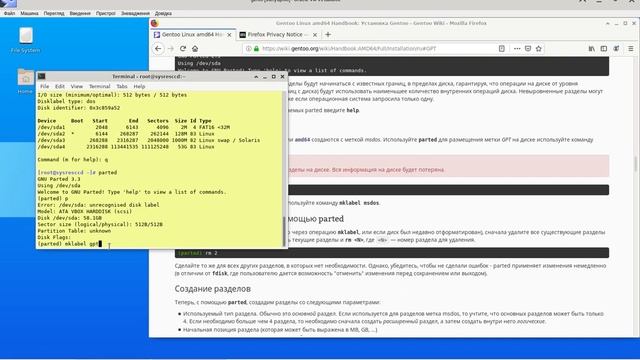Open VirtualBox Перегляд menu
640x360 pixels.
point(54,13)
